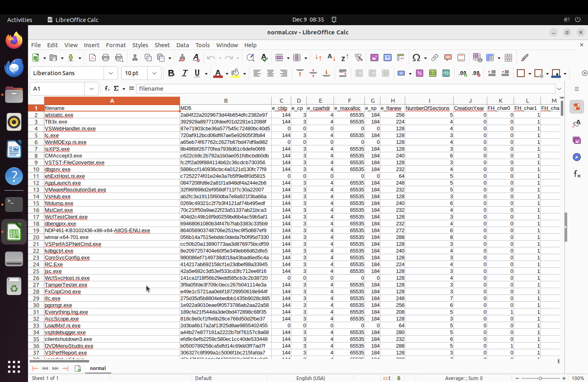The image size is (588, 382).
Task: Click the Sort Ascending toolbar icon
Action: pos(331,58)
